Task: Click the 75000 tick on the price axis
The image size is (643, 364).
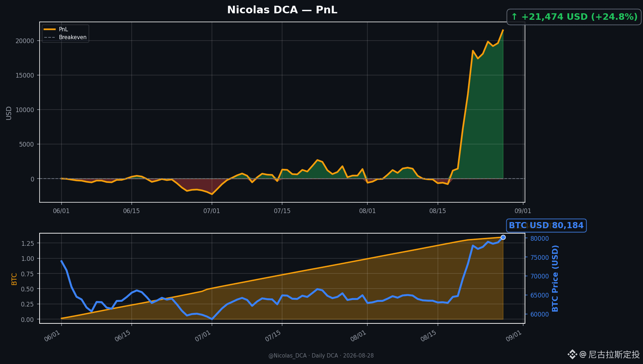Action: click(540, 258)
